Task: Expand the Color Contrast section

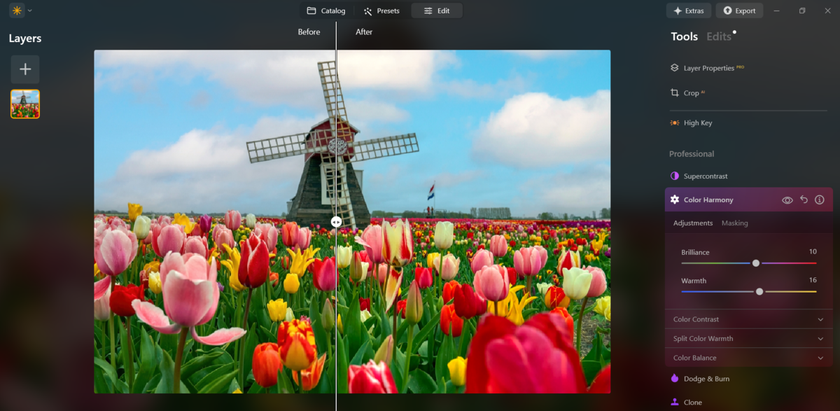Action: pos(748,319)
